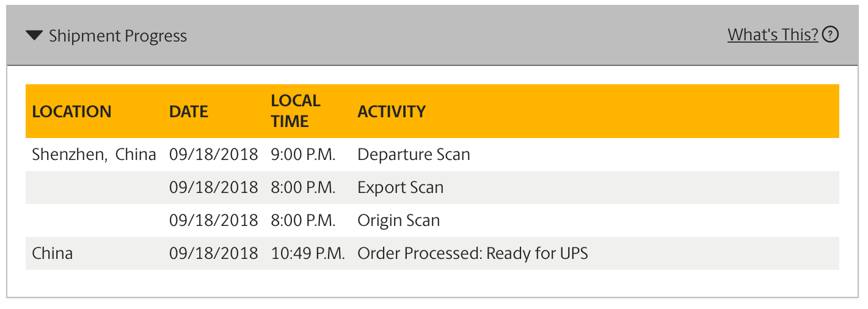868x309 pixels.
Task: Click the date in Order Processed row
Action: click(x=214, y=253)
